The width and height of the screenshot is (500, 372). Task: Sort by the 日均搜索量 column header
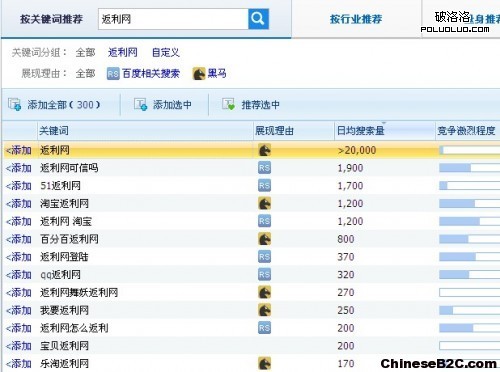click(385, 131)
